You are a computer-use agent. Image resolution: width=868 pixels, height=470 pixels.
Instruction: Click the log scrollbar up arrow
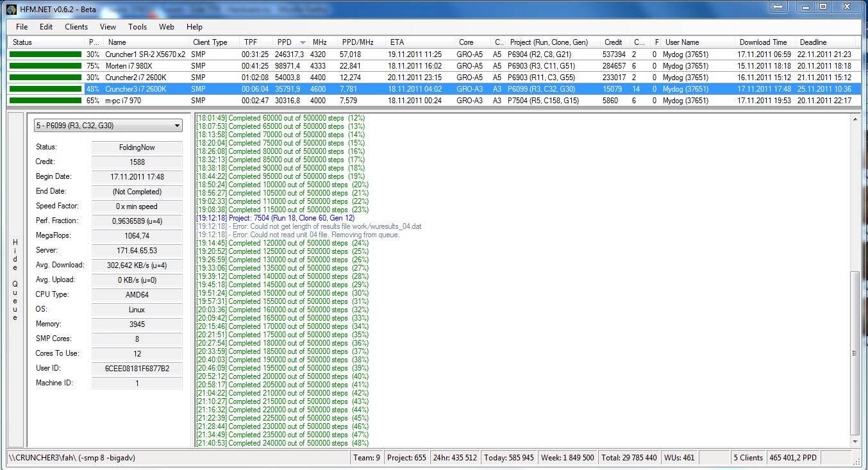click(855, 119)
